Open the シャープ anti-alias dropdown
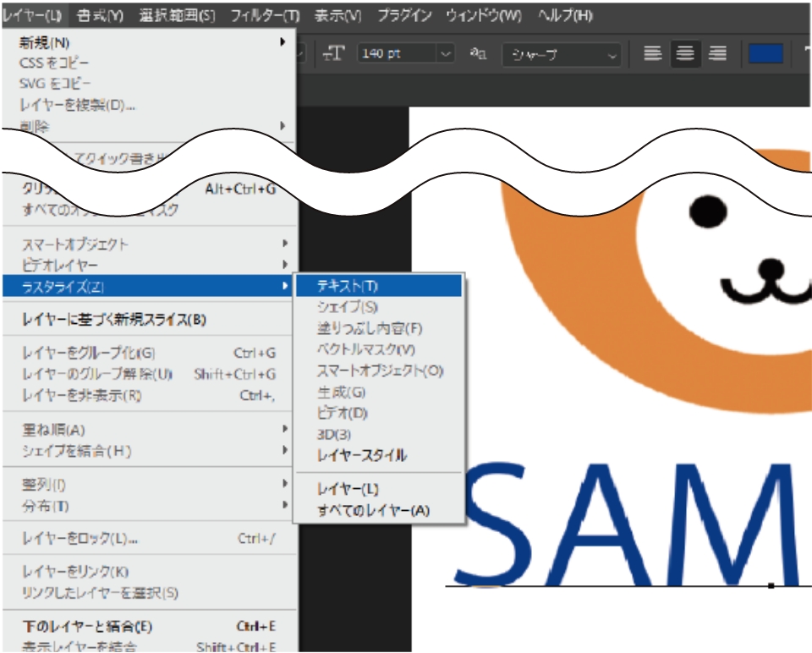Image resolution: width=812 pixels, height=653 pixels. (611, 54)
